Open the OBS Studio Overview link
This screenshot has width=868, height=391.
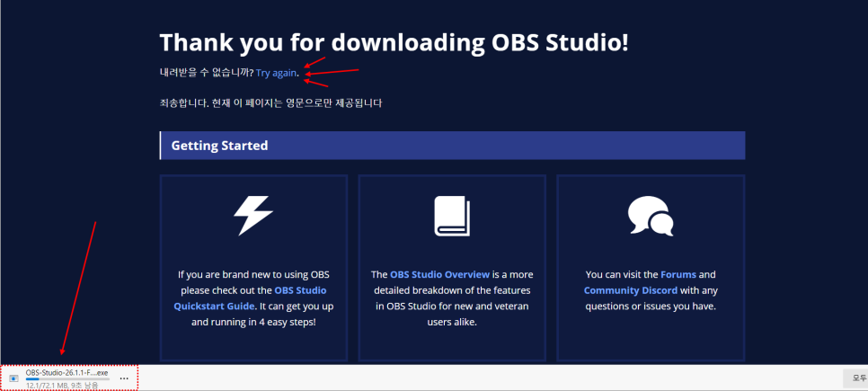(x=439, y=274)
